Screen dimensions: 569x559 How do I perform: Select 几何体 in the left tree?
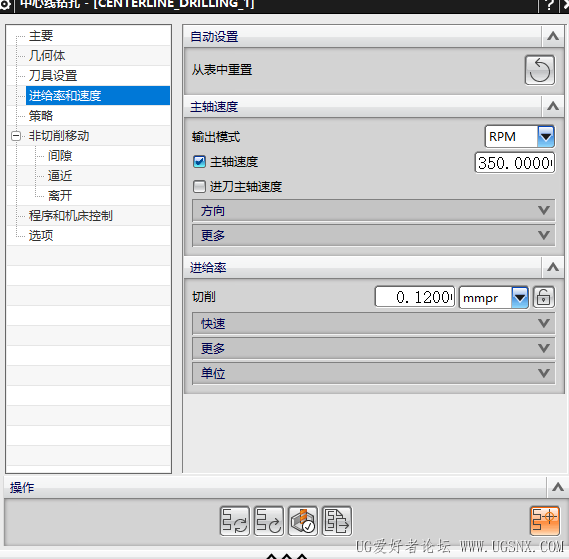(47, 56)
